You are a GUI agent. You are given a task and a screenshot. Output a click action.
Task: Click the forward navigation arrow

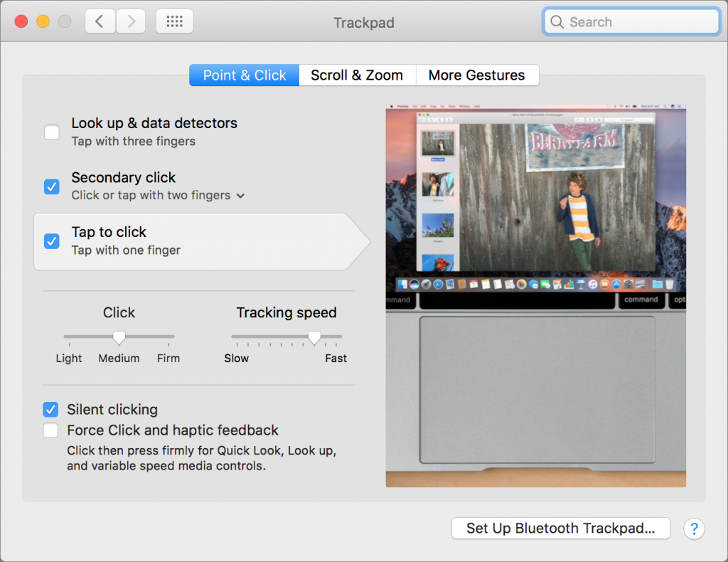pos(131,21)
